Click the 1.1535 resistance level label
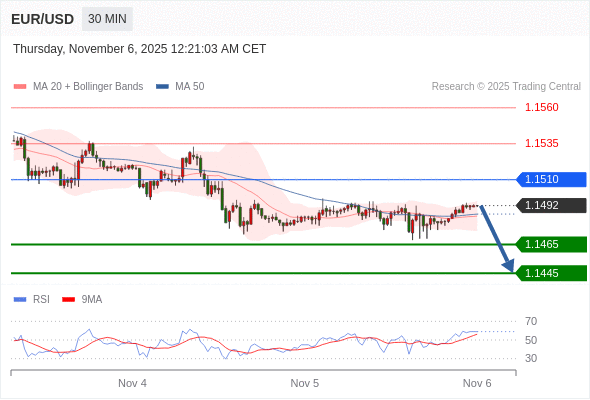The height and width of the screenshot is (400, 590). tap(541, 143)
